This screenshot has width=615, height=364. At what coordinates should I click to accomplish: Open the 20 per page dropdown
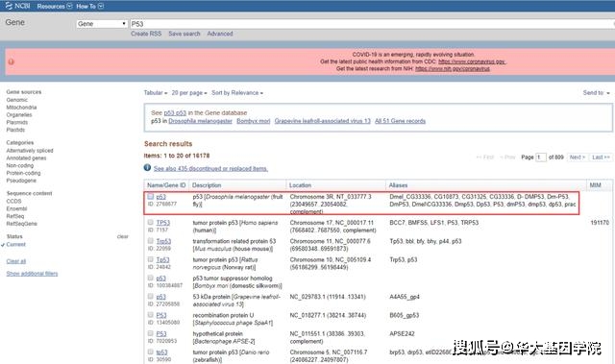pyautogui.click(x=189, y=93)
